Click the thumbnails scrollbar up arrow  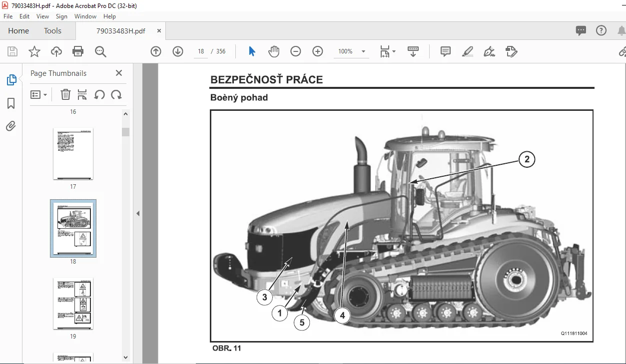(126, 114)
